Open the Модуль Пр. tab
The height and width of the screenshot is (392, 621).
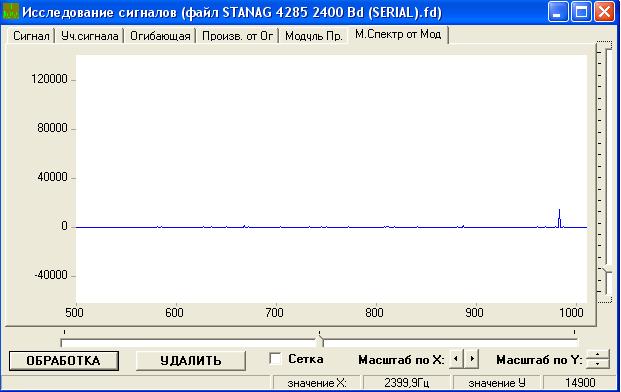[x=314, y=36]
